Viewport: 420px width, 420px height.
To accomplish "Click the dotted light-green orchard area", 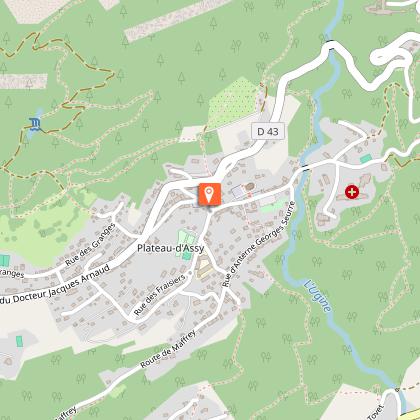I will (x=233, y=99).
